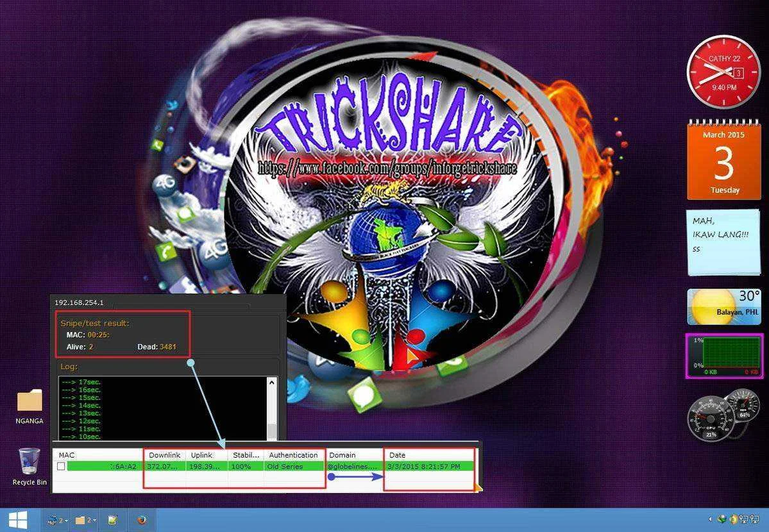Viewport: 769px width, 532px height.
Task: Sort by the Stabil... column header
Action: 246,455
